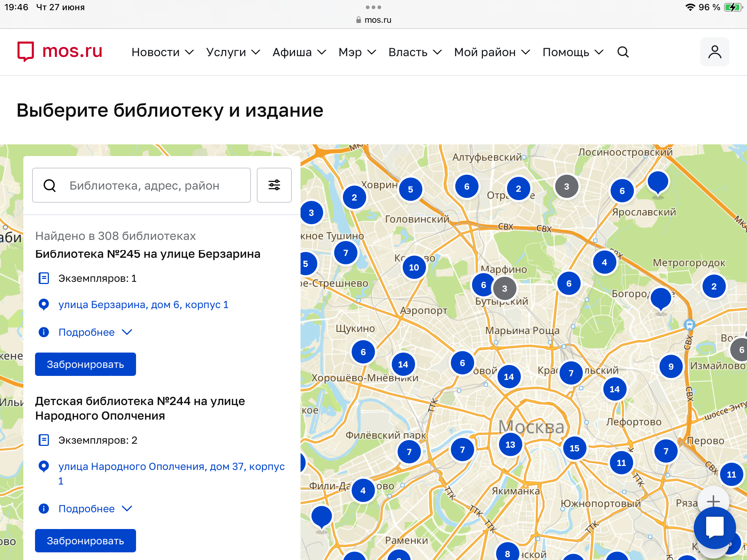Open the user profile icon
Viewport: 747px width, 560px height.
tap(715, 52)
